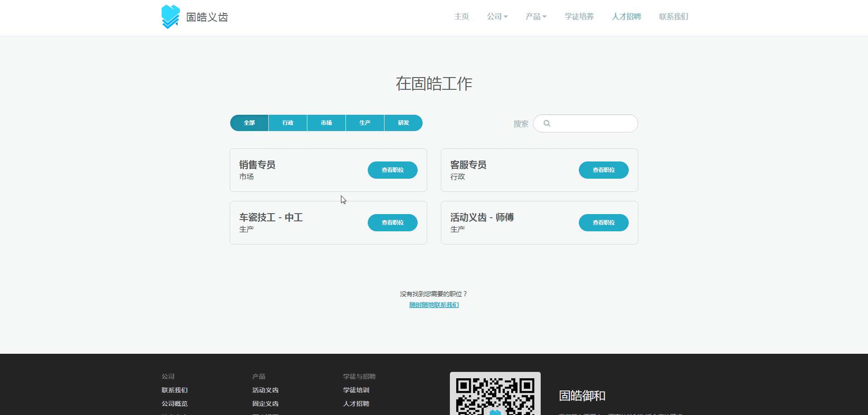View the 客服专员 position
Screen dimensions: 868x415
[603, 170]
